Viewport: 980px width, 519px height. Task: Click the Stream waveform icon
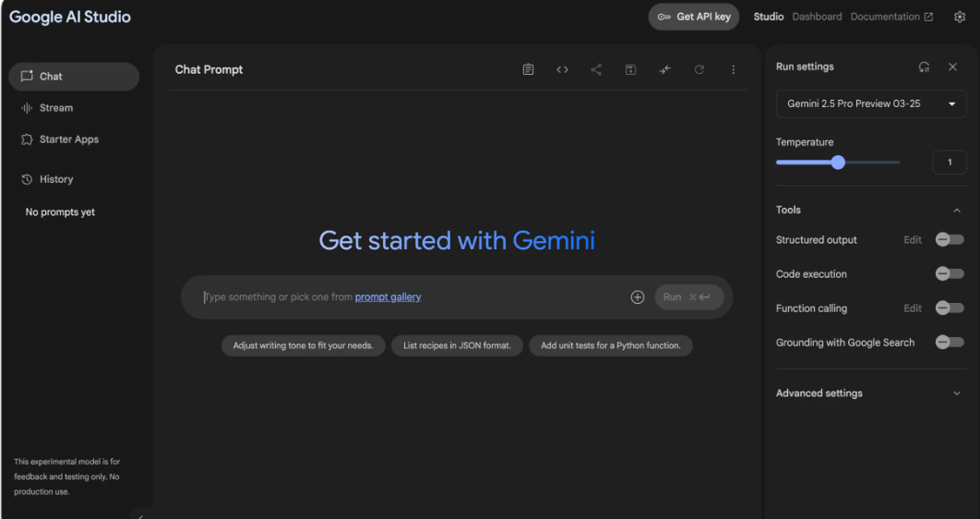pos(26,107)
